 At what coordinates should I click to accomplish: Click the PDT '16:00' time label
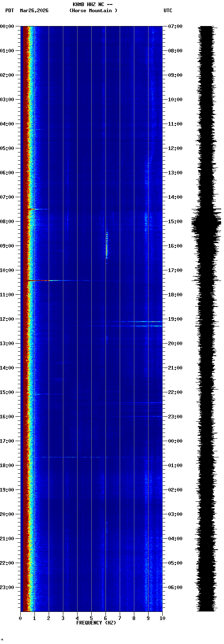(x=7, y=417)
